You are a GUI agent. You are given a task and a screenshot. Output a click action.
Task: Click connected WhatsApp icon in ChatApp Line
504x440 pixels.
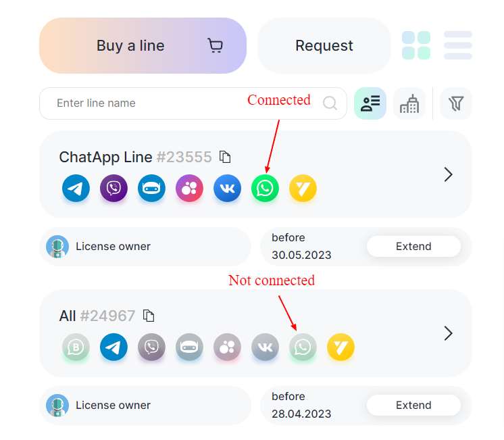click(x=265, y=189)
